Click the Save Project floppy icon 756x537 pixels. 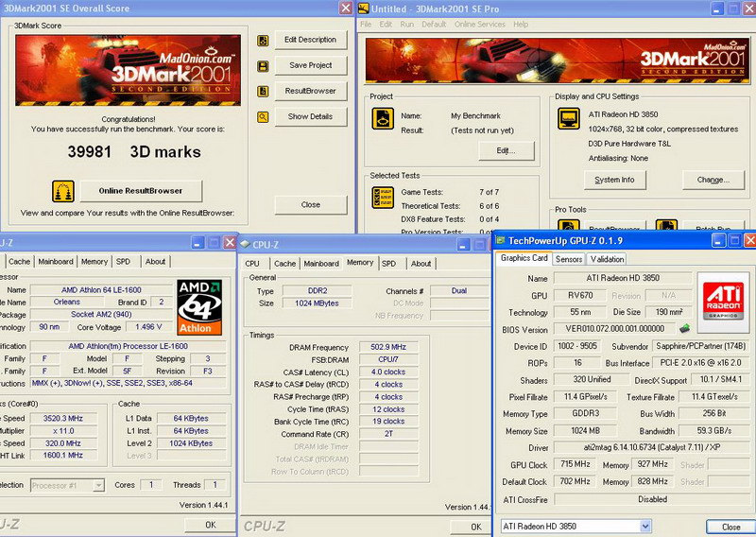click(263, 66)
